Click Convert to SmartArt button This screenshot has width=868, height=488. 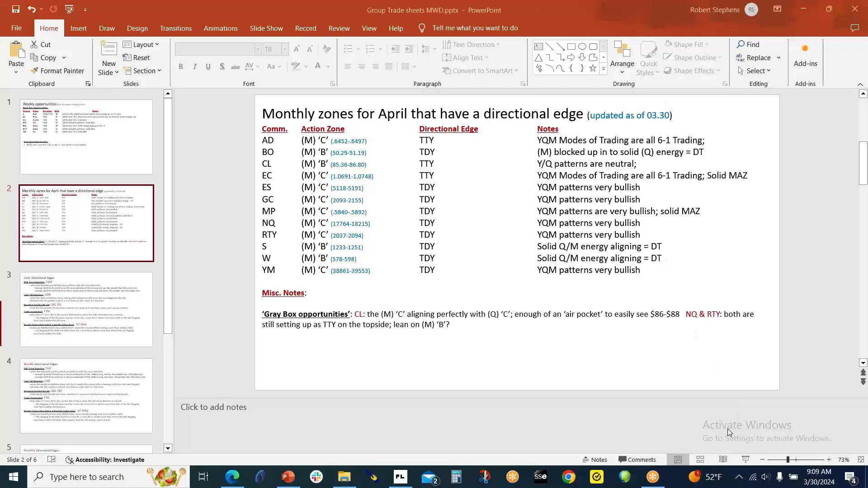tap(480, 71)
